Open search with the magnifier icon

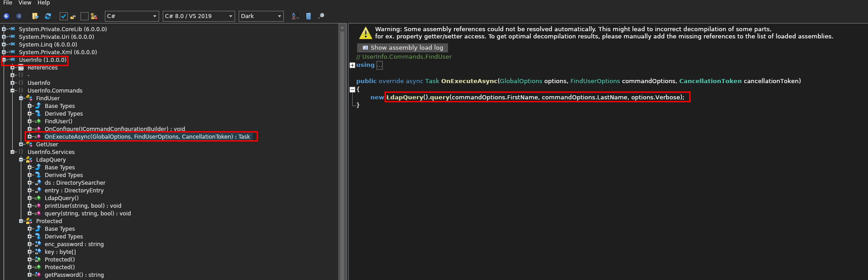[x=321, y=16]
